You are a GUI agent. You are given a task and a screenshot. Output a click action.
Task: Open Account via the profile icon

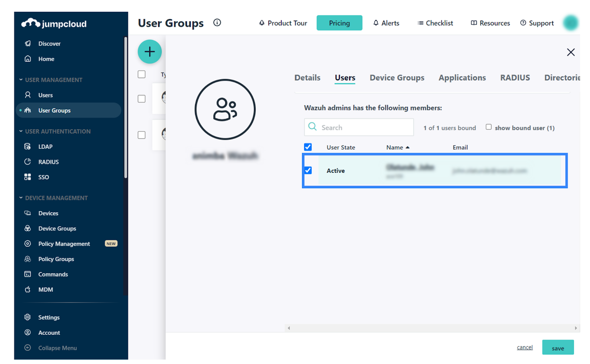click(x=28, y=333)
